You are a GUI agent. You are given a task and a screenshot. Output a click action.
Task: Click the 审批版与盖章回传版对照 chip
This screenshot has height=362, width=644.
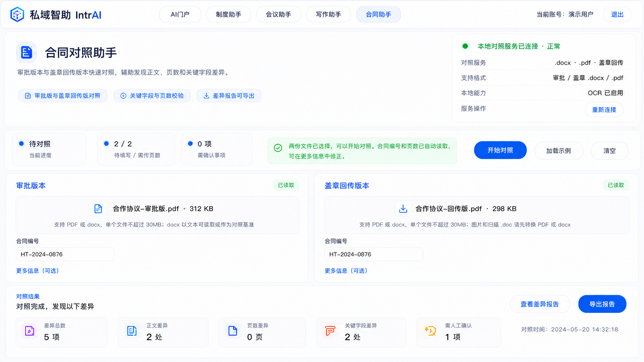63,96
